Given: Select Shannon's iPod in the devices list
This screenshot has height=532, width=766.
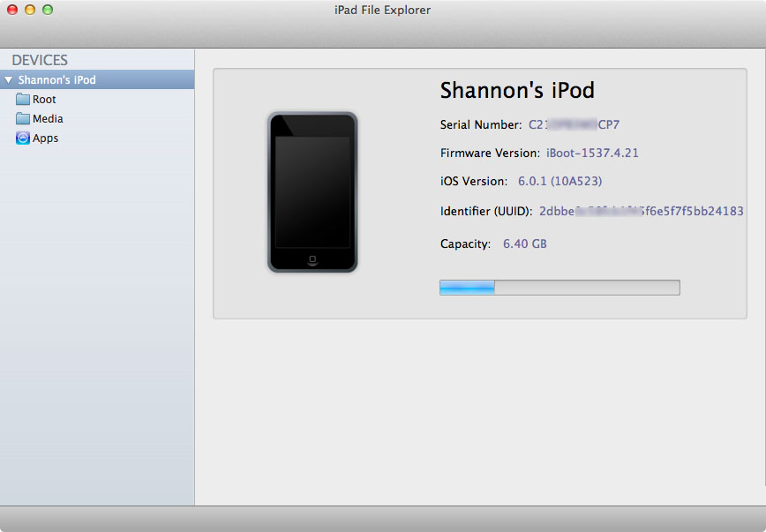Looking at the screenshot, I should point(97,79).
